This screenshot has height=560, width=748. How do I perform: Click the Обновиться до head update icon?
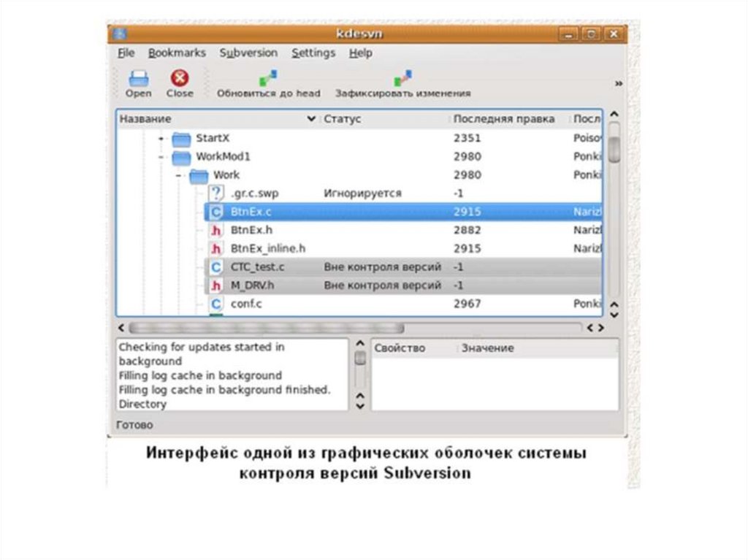[x=268, y=78]
